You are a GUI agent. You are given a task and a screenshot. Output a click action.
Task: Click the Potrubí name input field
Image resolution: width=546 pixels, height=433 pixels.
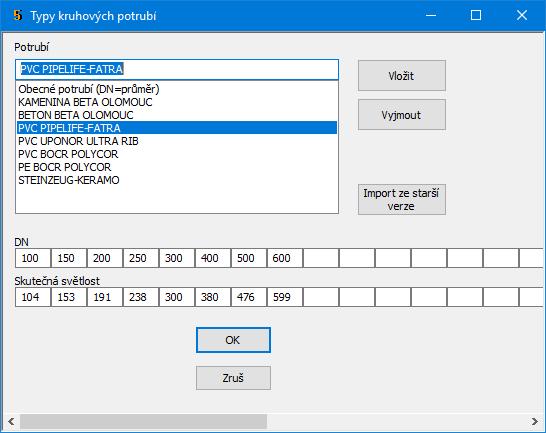tap(177, 69)
